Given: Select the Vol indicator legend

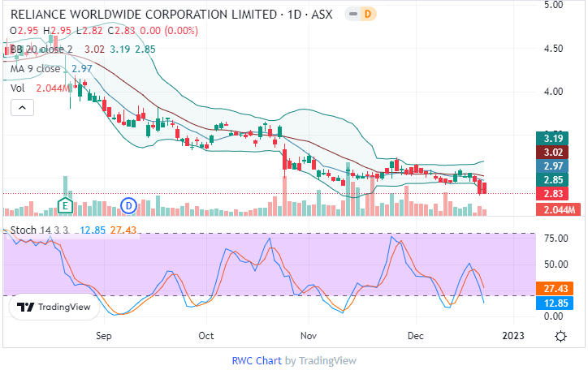Looking at the screenshot, I should pyautogui.click(x=17, y=88).
